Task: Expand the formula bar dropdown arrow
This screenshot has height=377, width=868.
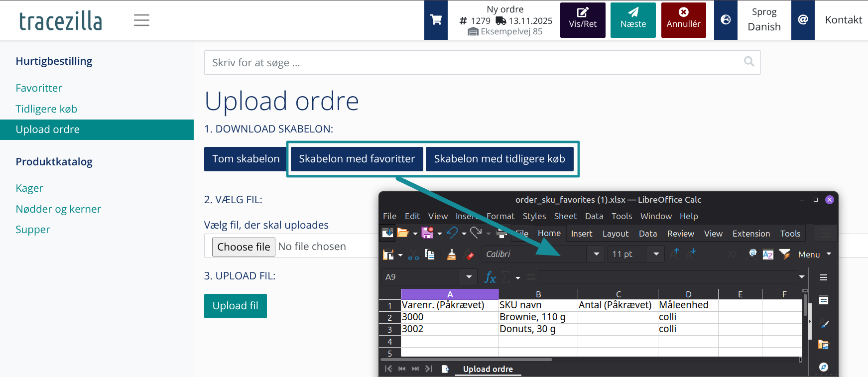Action: point(802,277)
